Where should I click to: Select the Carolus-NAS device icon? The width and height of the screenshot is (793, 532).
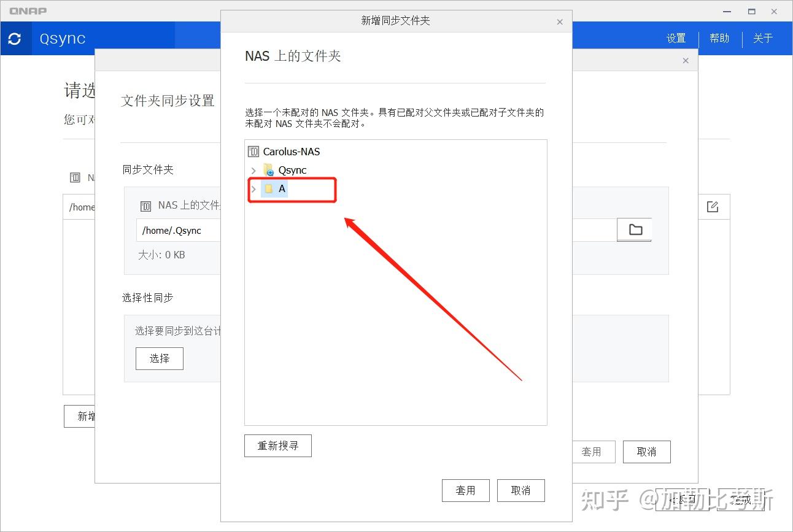point(253,151)
